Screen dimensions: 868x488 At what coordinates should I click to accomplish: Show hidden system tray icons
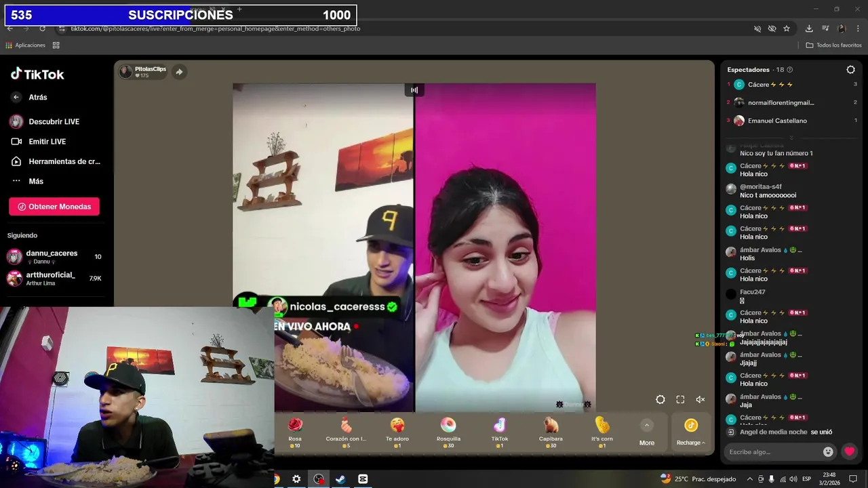[749, 479]
